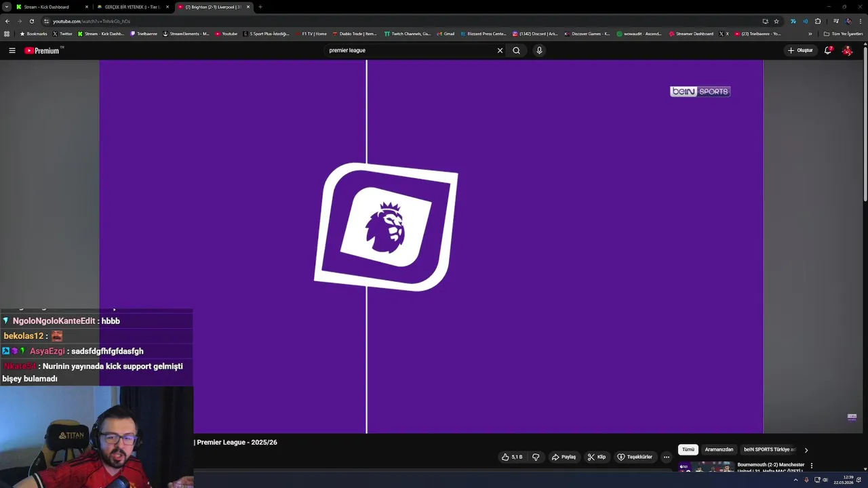Go forward in browser history
Viewport: 868px width, 488px height.
click(x=19, y=21)
